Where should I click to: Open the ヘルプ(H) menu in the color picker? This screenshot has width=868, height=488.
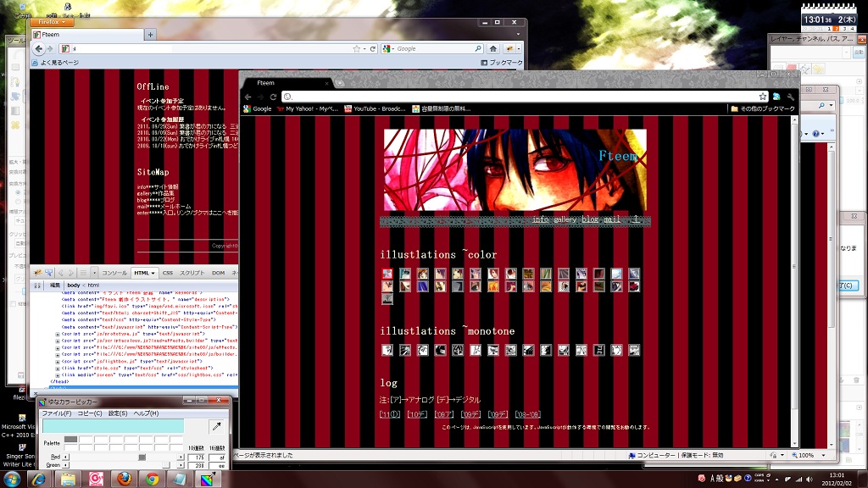point(146,413)
